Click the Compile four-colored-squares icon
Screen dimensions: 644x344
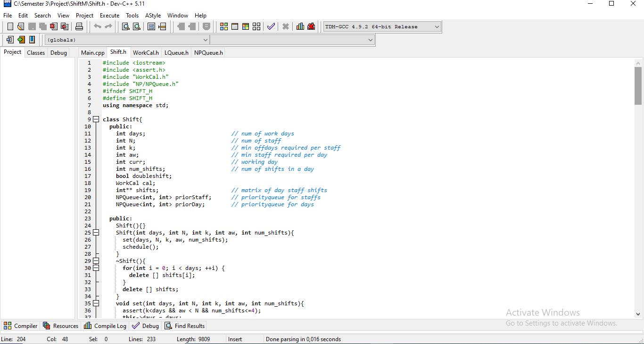[224, 26]
